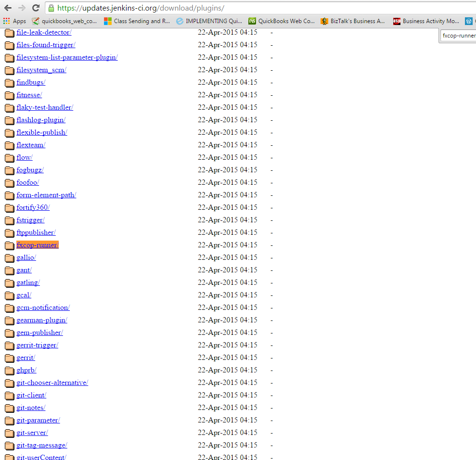Open the Class Sending and R... bookmark
The height and width of the screenshot is (460, 476).
click(137, 21)
